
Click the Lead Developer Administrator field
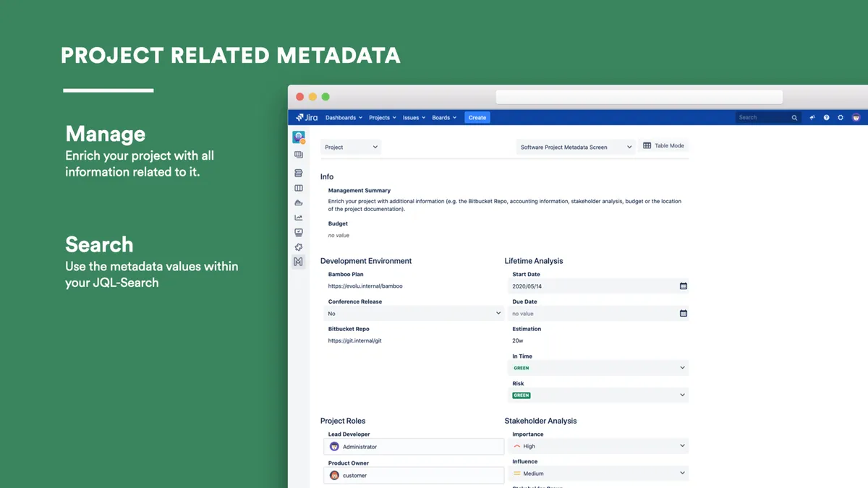[414, 447]
